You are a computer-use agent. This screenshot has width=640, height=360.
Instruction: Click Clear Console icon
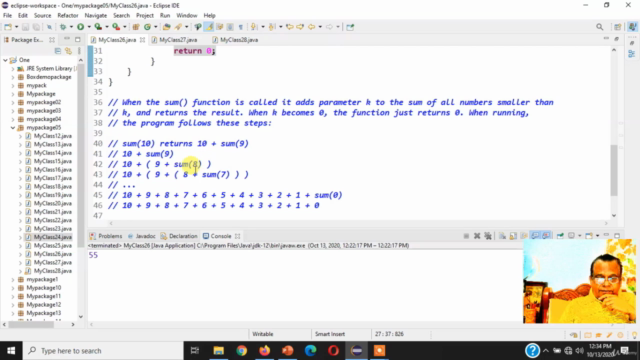tap(502, 236)
